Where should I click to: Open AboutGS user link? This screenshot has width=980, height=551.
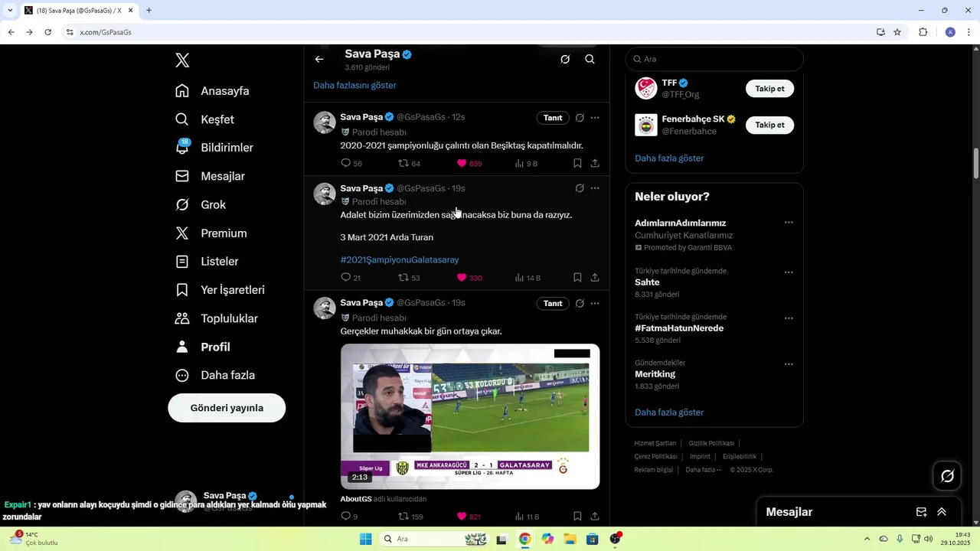click(x=356, y=499)
